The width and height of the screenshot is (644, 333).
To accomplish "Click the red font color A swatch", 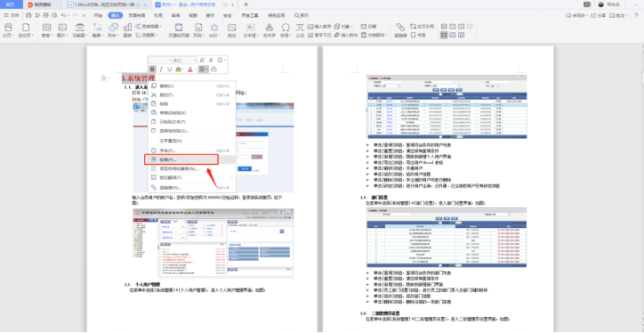I will 190,69.
